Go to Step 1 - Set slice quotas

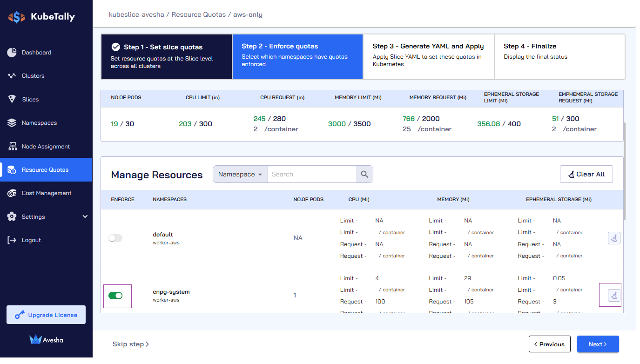tap(167, 57)
